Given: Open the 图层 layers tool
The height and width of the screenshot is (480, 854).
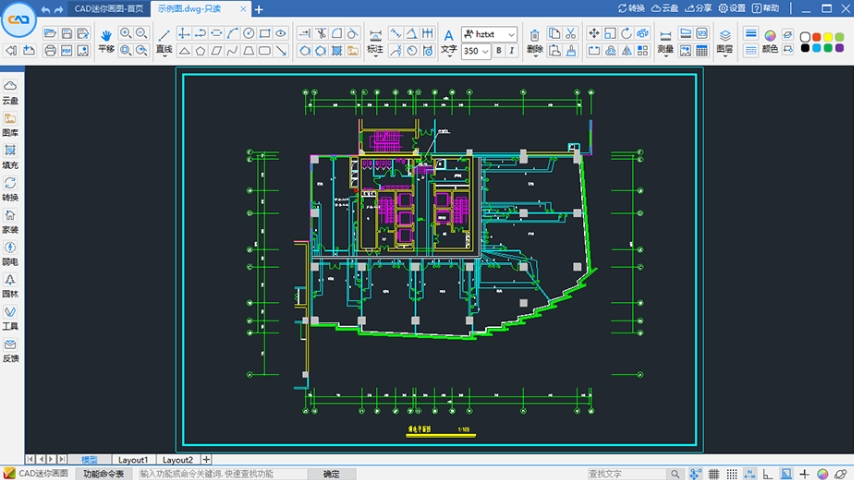Looking at the screenshot, I should point(725,39).
